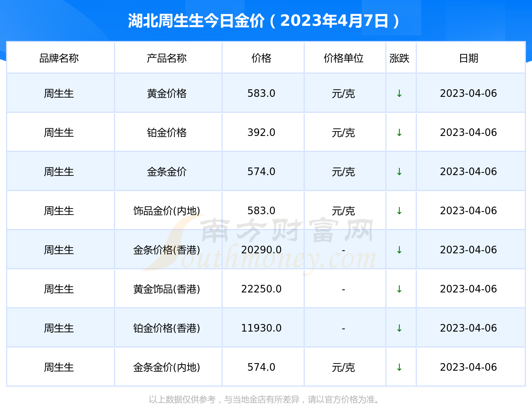Click date 2023-04-06 in the 黄金价格 row
The width and height of the screenshot is (532, 414).
pos(469,93)
